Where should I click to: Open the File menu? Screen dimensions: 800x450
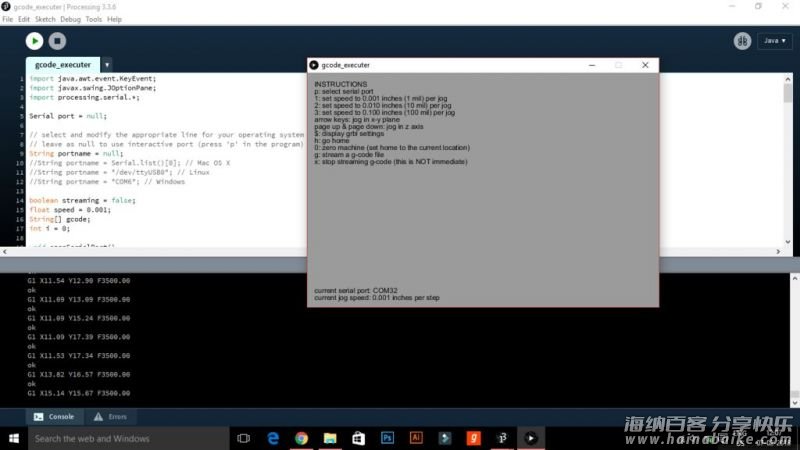[8, 19]
